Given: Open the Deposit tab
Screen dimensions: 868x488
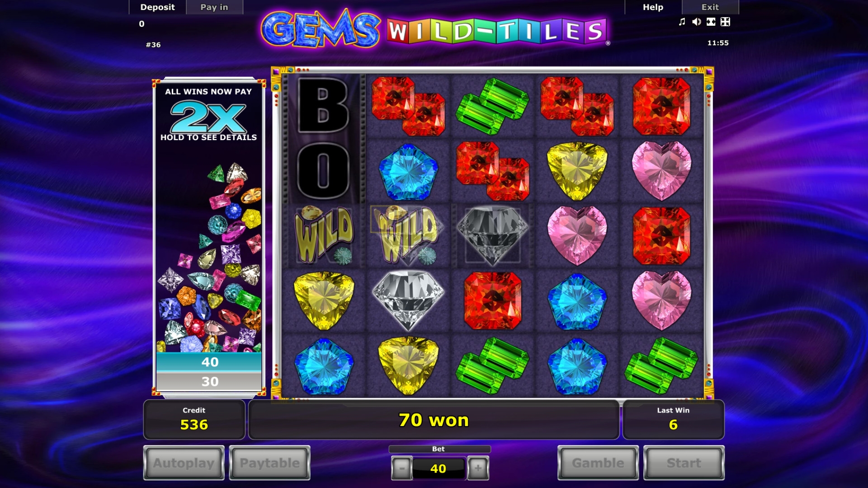Looking at the screenshot, I should (x=157, y=7).
